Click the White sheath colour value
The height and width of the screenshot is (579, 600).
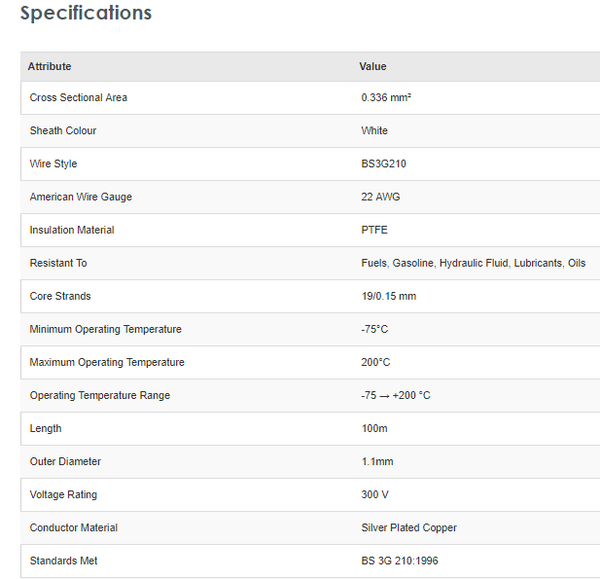[375, 131]
